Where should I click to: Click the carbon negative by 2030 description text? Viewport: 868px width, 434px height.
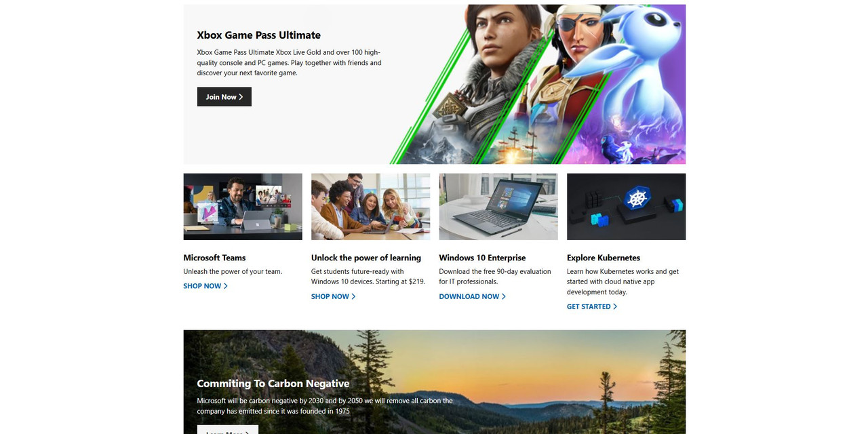325,406
